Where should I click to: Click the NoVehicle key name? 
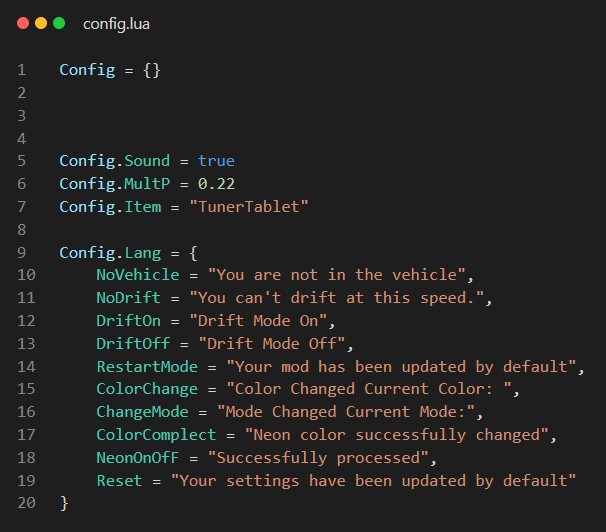138,275
